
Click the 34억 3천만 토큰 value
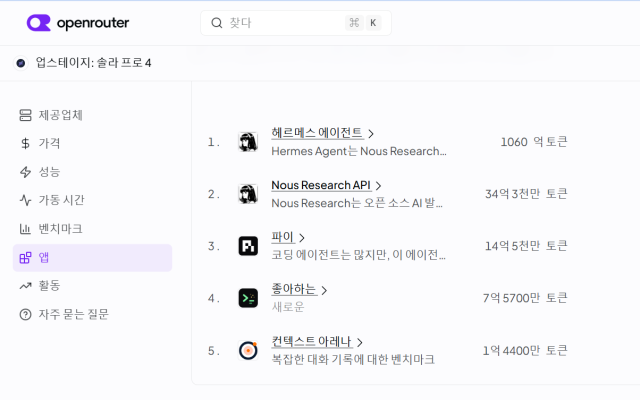click(x=526, y=193)
